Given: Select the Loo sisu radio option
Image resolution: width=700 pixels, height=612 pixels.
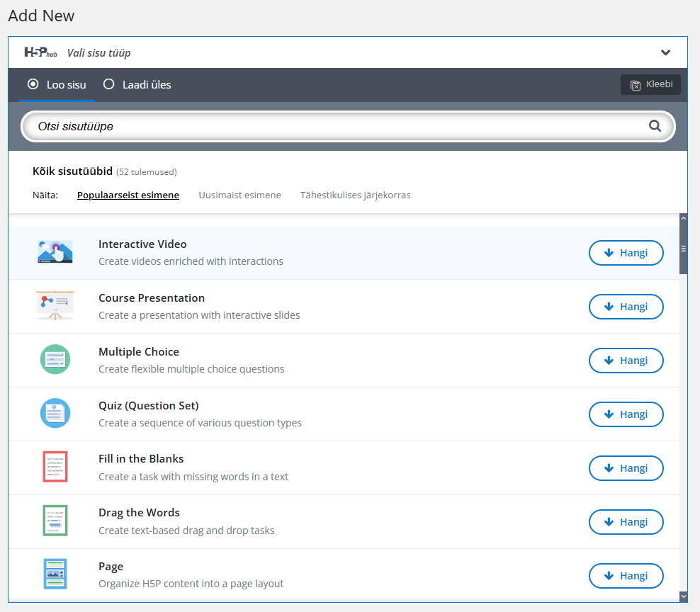Looking at the screenshot, I should click(x=33, y=84).
